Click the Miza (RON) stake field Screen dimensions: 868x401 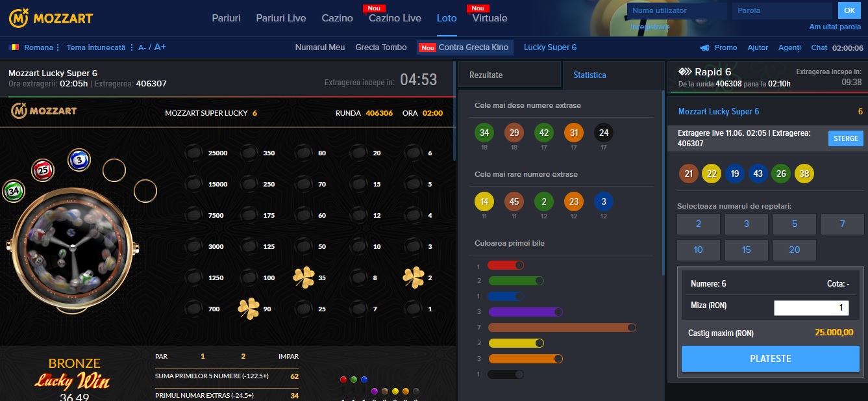click(812, 308)
